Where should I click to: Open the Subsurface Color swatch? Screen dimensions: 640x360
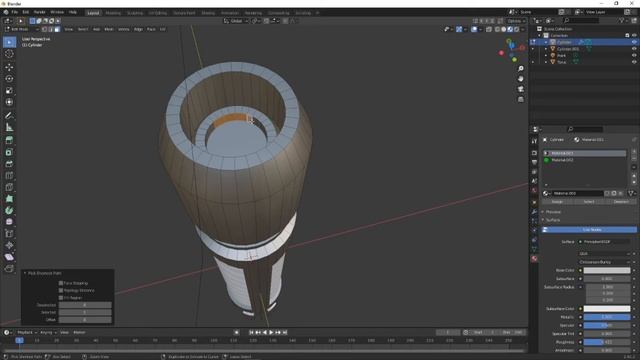[x=607, y=309]
